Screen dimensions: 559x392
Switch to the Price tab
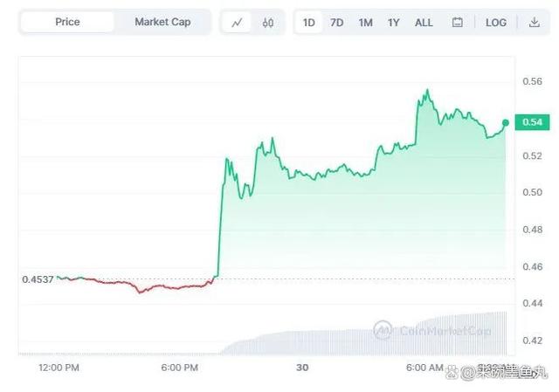[x=67, y=22]
